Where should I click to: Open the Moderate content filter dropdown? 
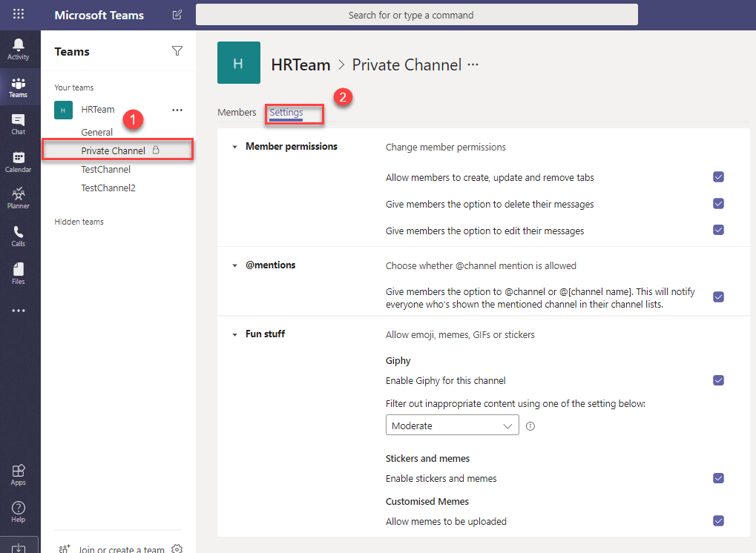[452, 425]
